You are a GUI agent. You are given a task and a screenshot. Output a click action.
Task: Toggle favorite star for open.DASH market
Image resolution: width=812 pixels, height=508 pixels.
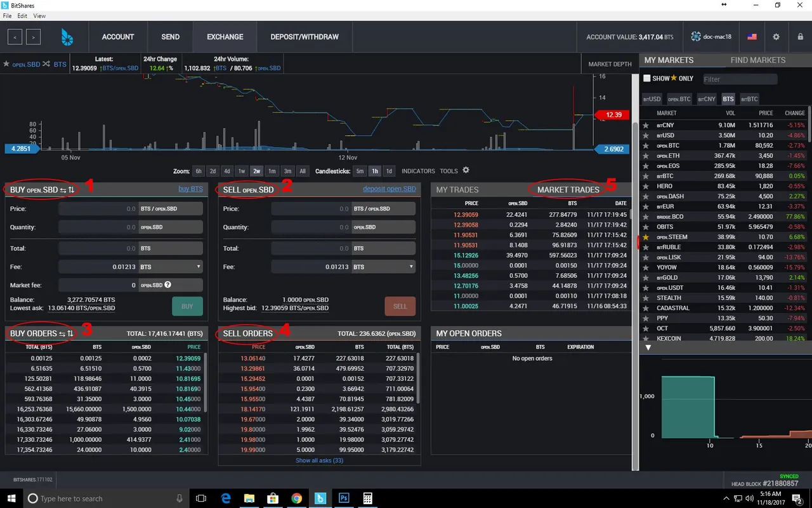click(x=646, y=196)
